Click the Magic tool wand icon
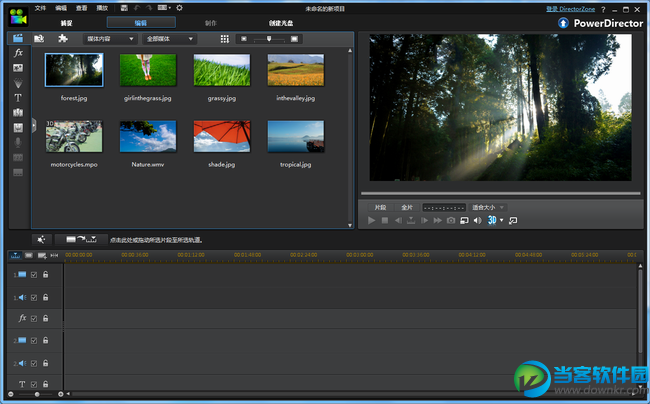This screenshot has width=650, height=404. coord(41,239)
